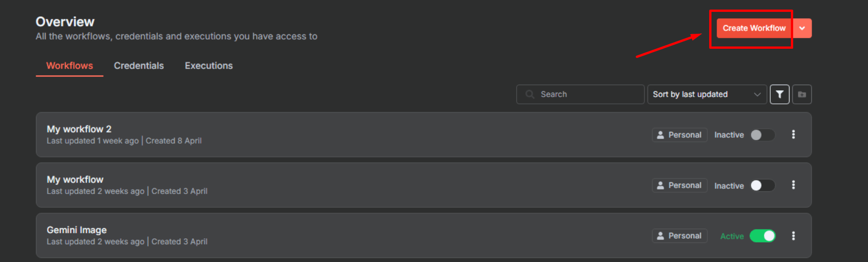Click Personal badge on My workflow 2
The width and height of the screenshot is (868, 262).
point(680,135)
